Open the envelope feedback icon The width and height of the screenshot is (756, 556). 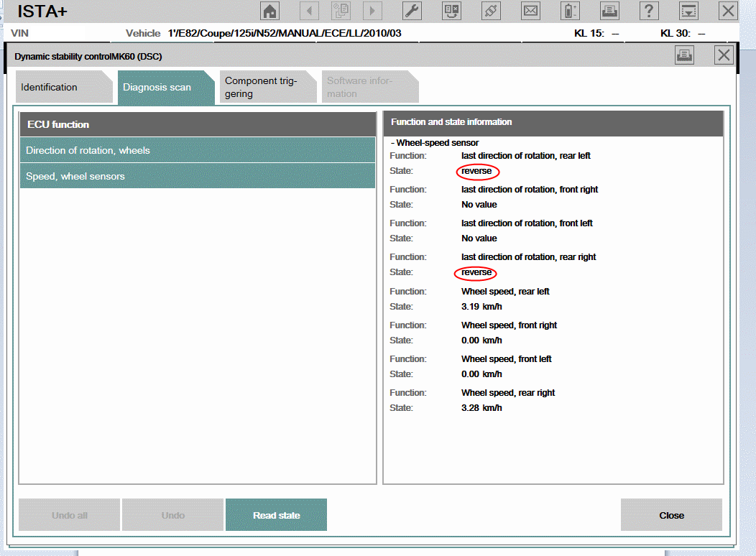(530, 11)
